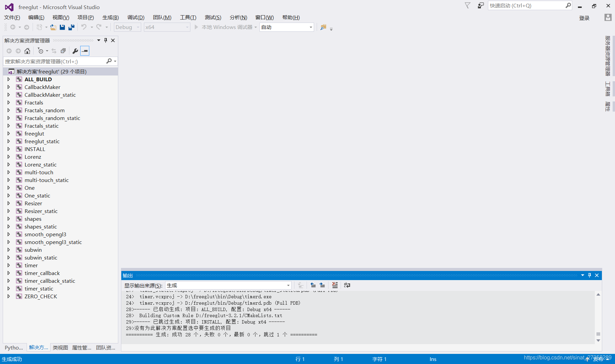Expand the ZERO_CHECK project node
615x364 pixels.
pos(9,296)
